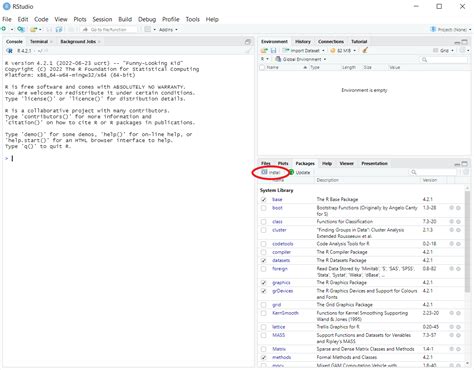This screenshot has width=474, height=370.
Task: Check the boot package checkbox
Action: pos(264,208)
